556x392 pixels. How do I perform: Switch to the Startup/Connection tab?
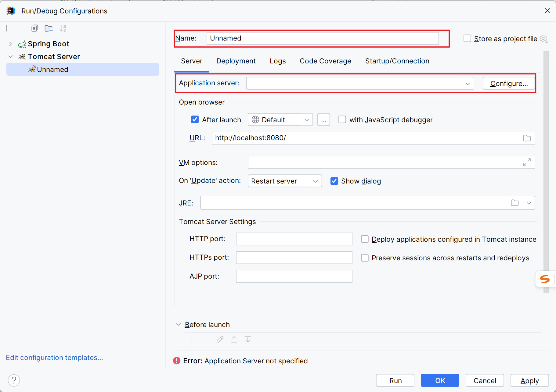pyautogui.click(x=397, y=61)
